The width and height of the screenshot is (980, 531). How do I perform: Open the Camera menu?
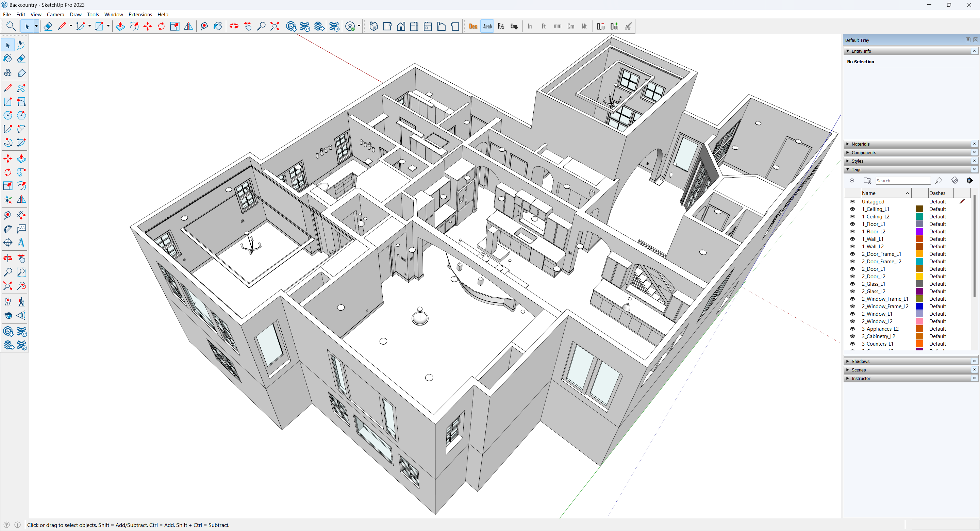pos(55,14)
